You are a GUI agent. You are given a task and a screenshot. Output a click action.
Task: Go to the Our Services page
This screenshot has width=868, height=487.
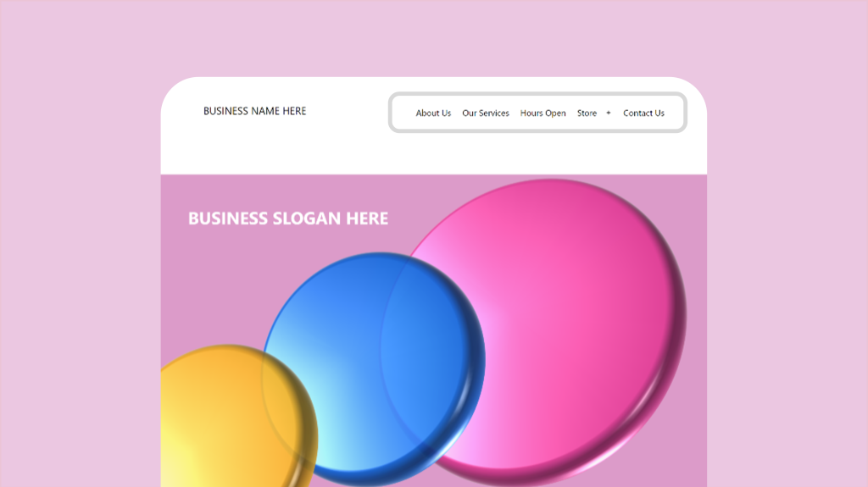pos(486,113)
